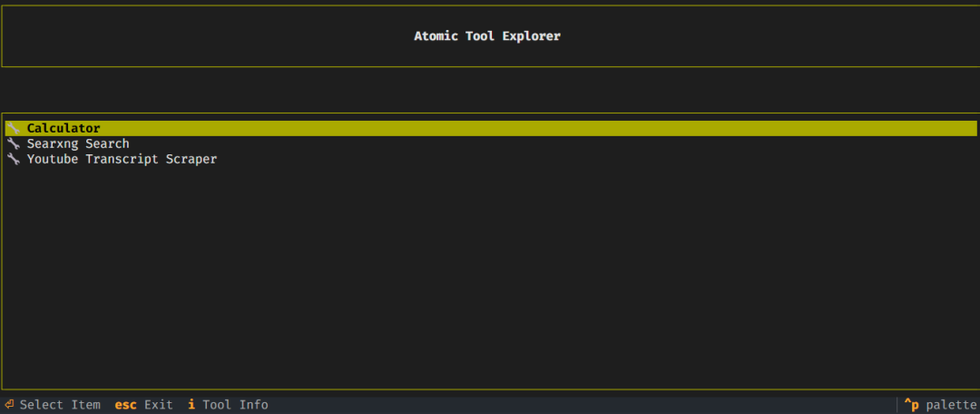Click the 'Atomic Tool Explorer' title text
Image resolution: width=980 pixels, height=414 pixels.
coord(487,36)
